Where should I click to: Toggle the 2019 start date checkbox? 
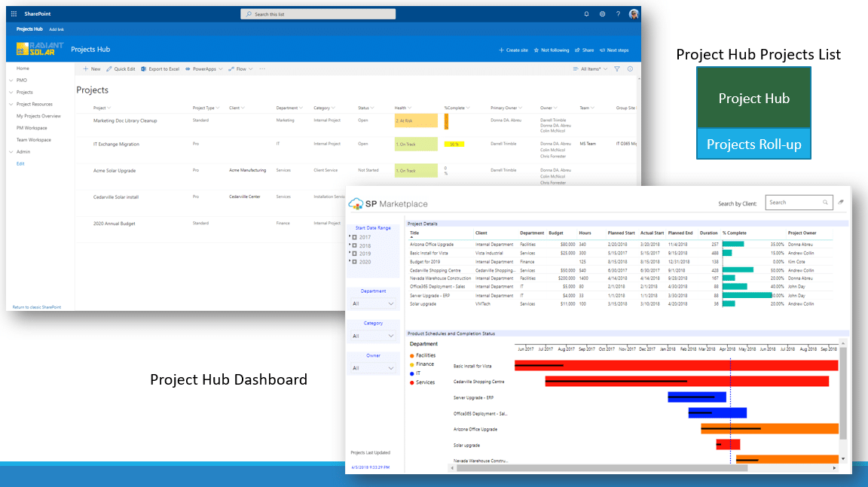(355, 254)
